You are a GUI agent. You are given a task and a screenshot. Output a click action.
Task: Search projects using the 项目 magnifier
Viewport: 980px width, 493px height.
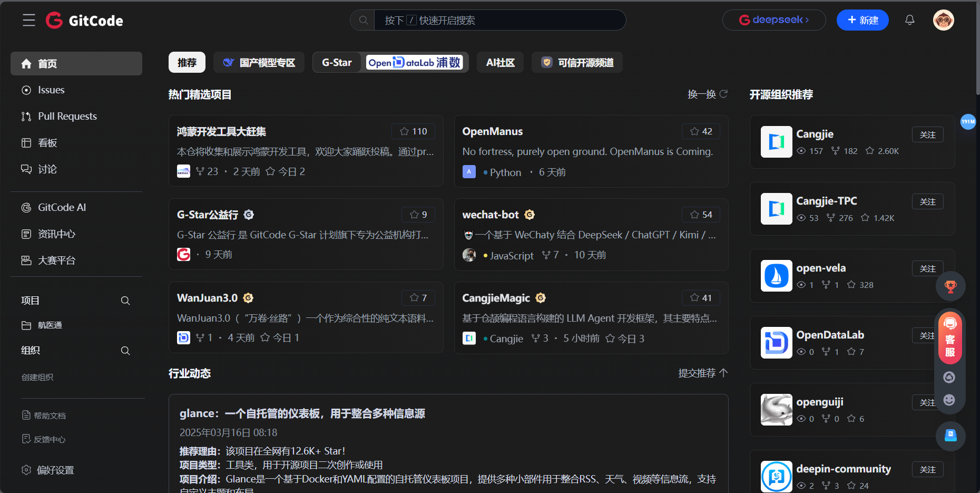click(125, 301)
